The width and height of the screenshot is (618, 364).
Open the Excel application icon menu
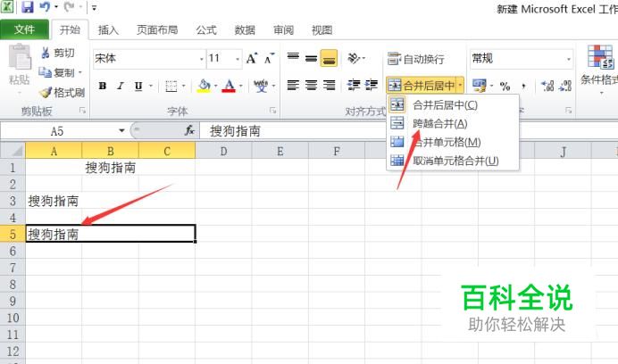7,7
